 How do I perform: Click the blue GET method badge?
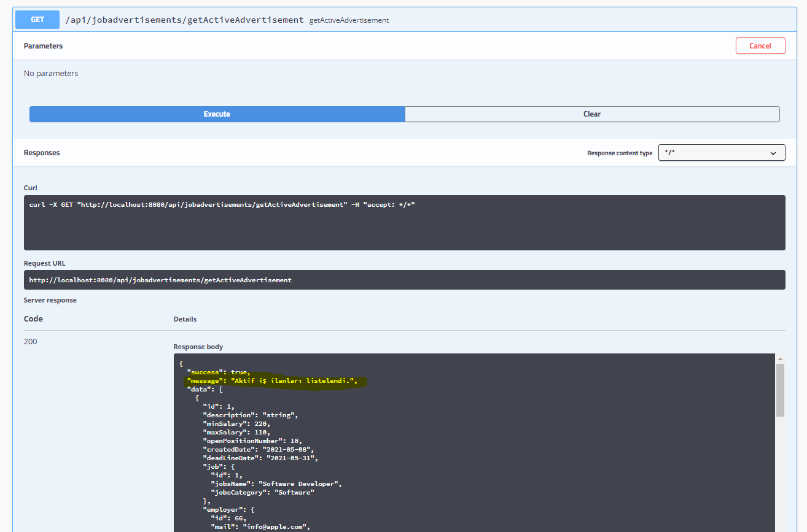(36, 20)
